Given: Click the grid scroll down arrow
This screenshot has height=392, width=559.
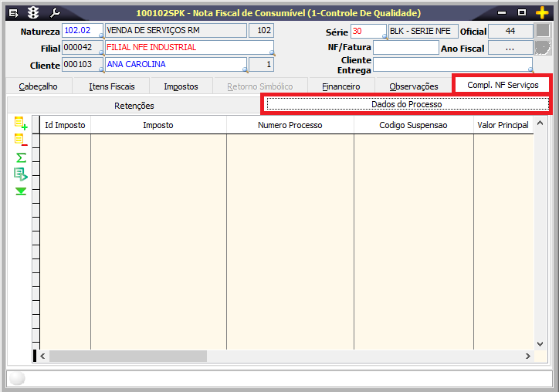Looking at the screenshot, I should (540, 344).
